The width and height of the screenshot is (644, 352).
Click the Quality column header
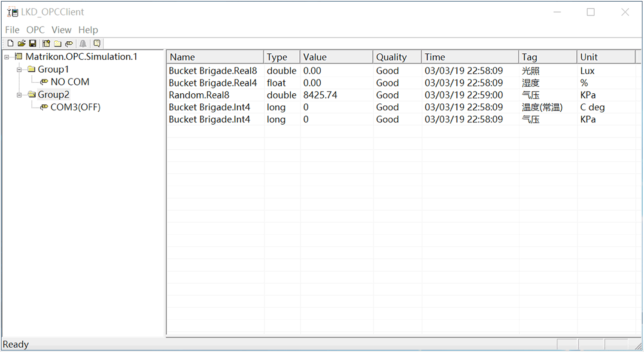(397, 57)
